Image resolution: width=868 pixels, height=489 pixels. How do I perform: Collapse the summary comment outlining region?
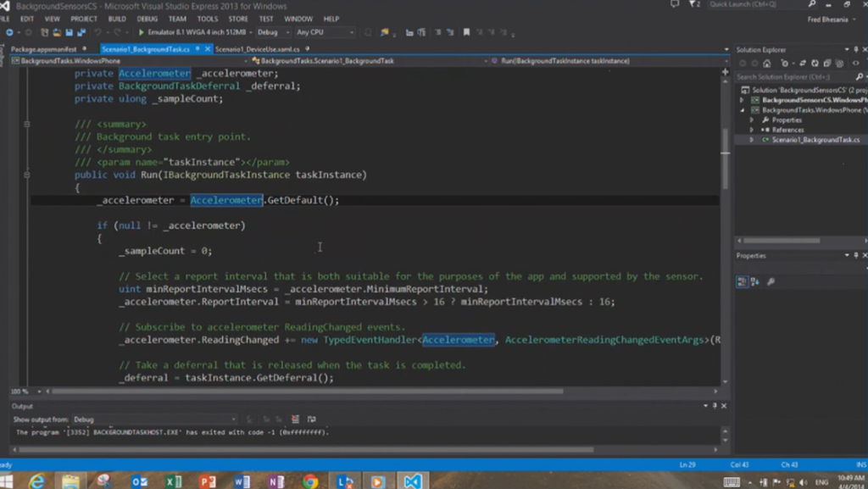pos(26,124)
